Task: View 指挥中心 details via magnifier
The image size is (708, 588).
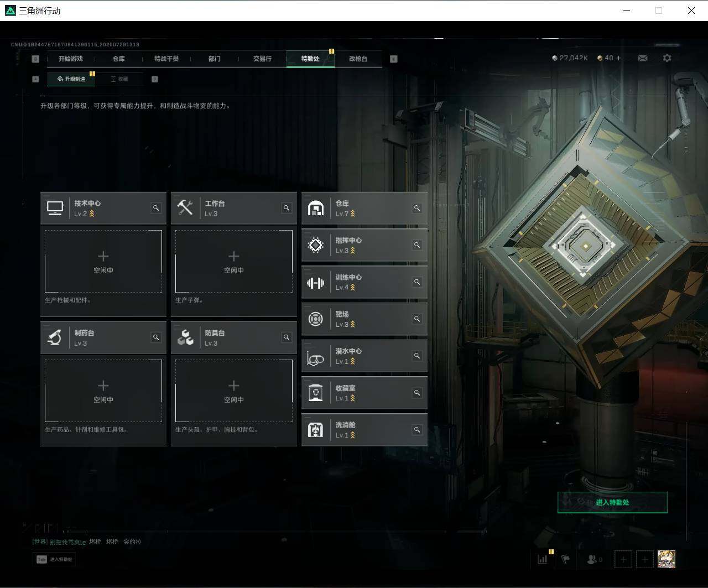Action: click(417, 245)
